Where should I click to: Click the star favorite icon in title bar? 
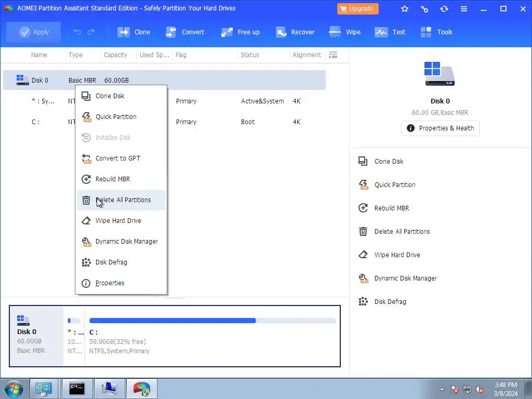404,9
